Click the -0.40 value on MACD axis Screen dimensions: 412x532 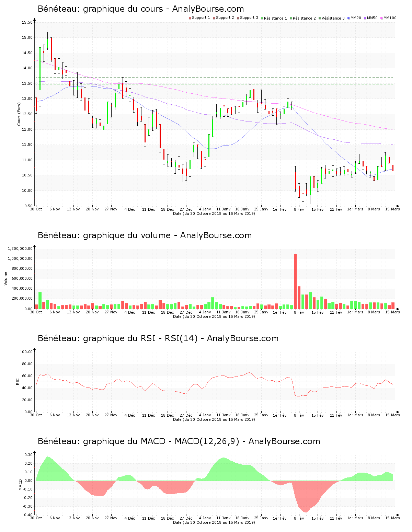(28, 515)
